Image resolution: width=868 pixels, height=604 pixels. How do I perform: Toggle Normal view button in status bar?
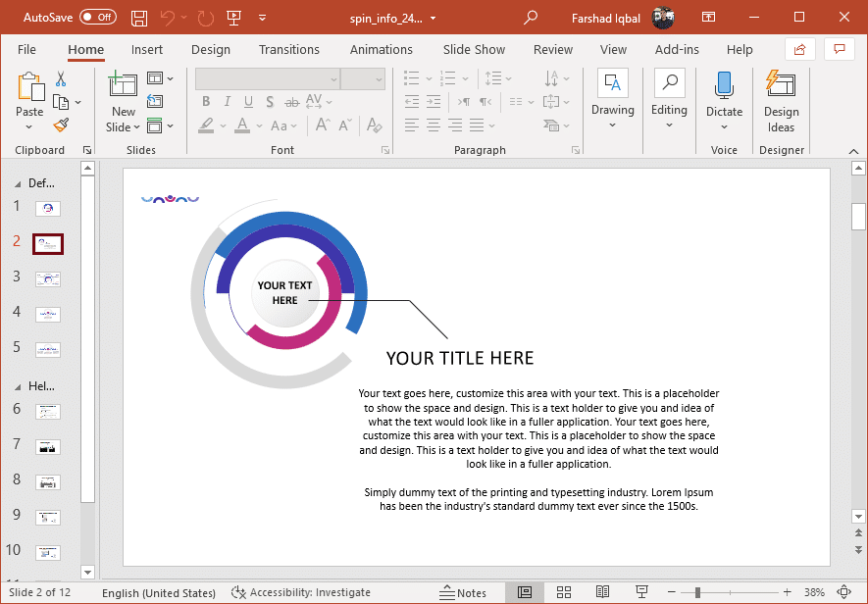[525, 592]
